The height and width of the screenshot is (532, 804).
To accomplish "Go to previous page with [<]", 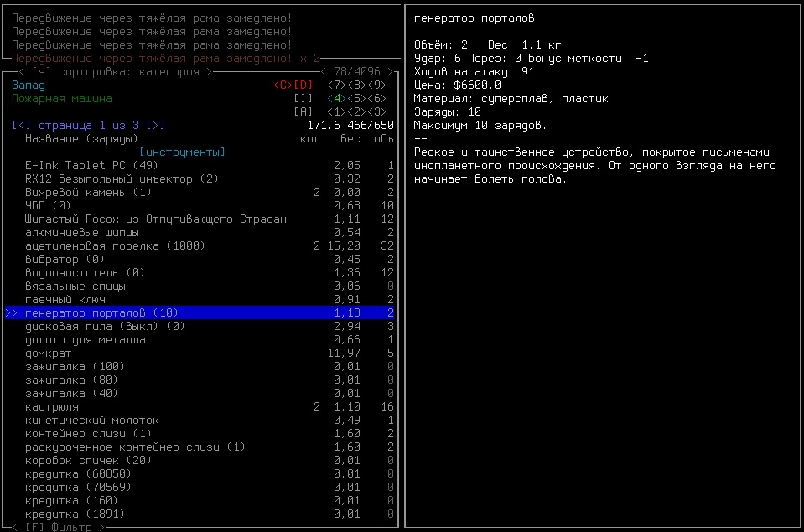I will coord(22,125).
